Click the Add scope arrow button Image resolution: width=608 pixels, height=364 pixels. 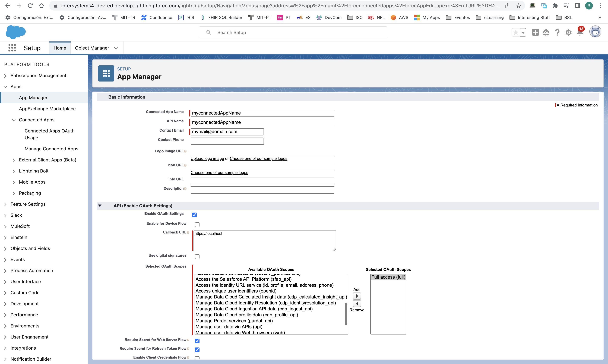[x=357, y=296]
